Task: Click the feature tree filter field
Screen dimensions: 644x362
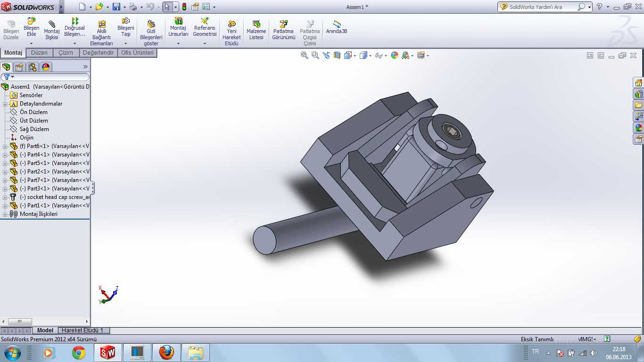Action: click(45, 77)
